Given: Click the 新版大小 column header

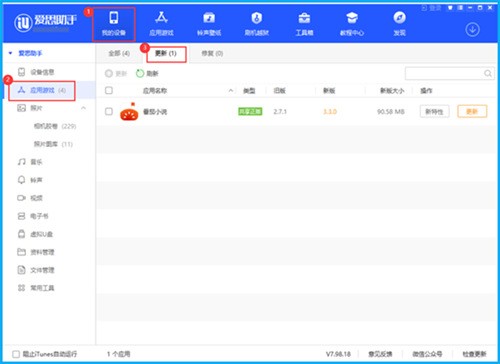Looking at the screenshot, I should pyautogui.click(x=392, y=90).
